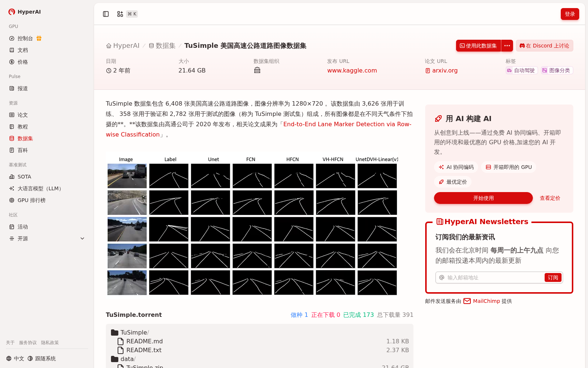Click the TuSimple folder in torrent list
This screenshot has height=368, width=588.
130,332
